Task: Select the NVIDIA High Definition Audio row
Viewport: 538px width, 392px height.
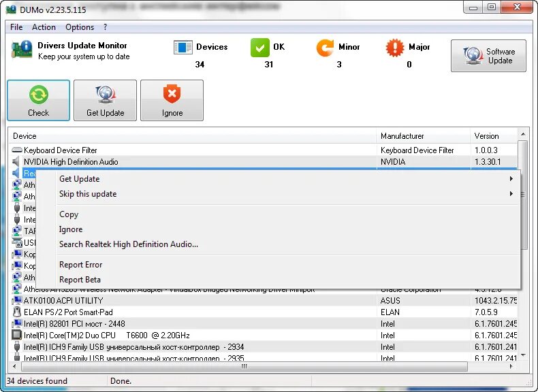Action: (264, 161)
